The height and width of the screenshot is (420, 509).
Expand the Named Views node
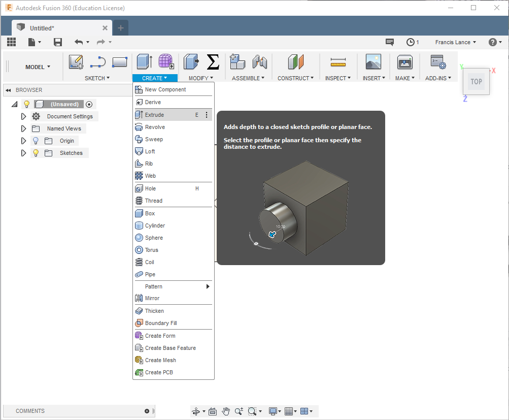click(23, 128)
